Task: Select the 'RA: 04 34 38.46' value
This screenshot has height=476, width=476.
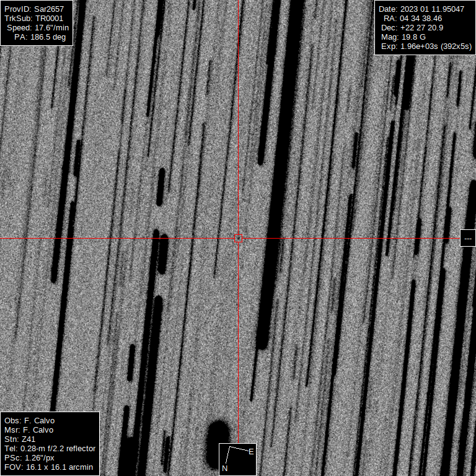Action: point(413,19)
